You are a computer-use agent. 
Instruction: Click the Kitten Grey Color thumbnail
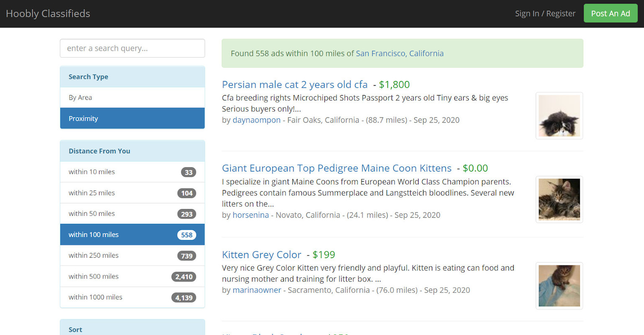pos(559,286)
